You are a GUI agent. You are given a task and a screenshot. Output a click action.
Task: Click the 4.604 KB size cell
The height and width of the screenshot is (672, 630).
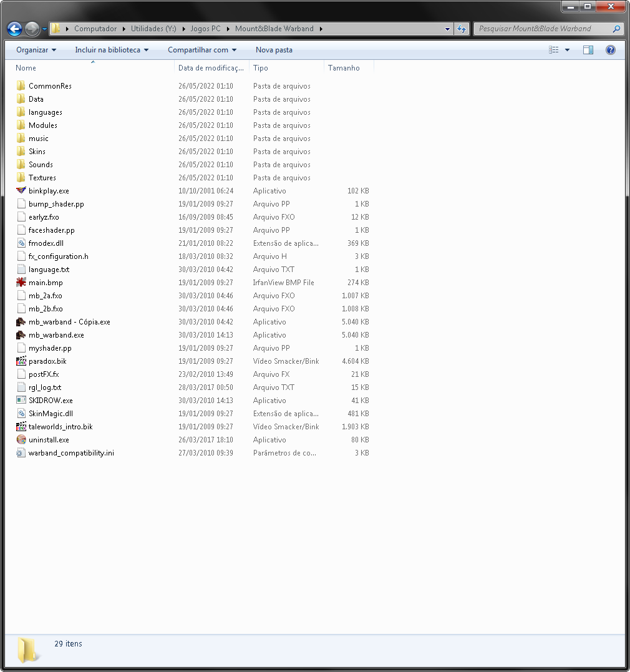coord(356,361)
